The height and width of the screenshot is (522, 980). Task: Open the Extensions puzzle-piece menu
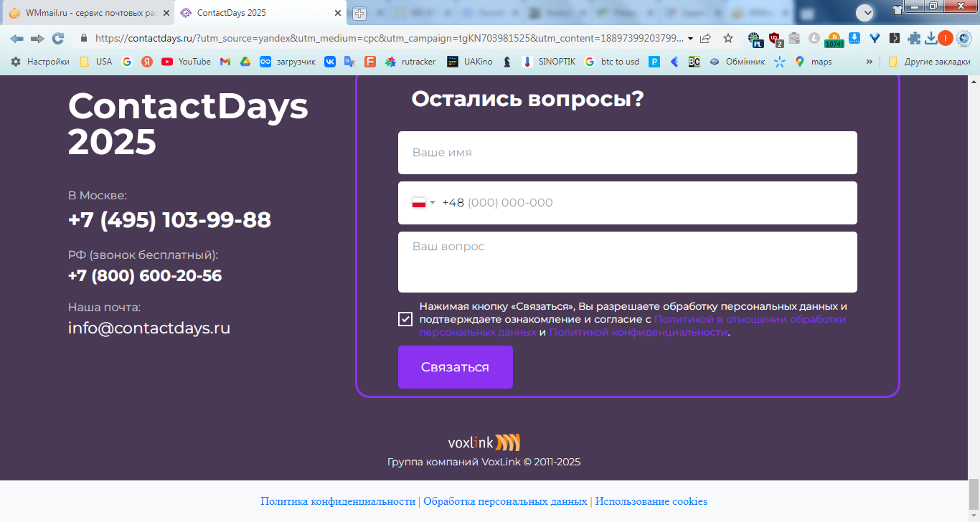[914, 39]
